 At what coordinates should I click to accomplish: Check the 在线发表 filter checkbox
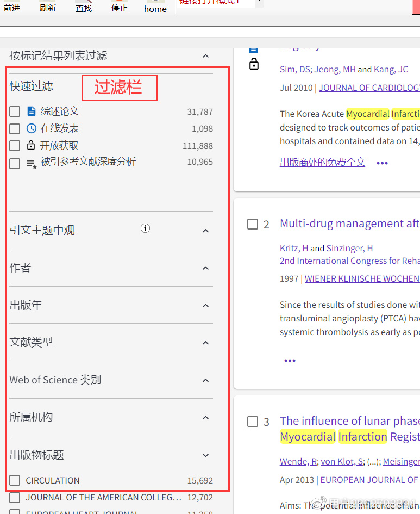(15, 128)
